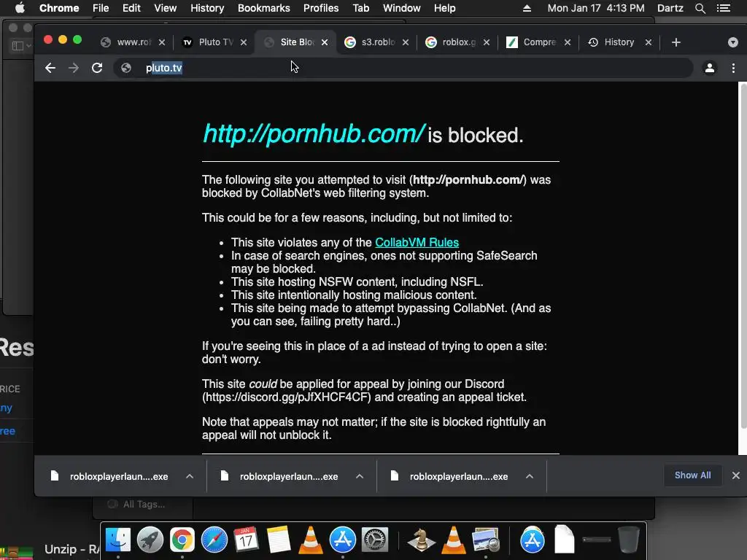
Task: Open the View menu
Action: click(166, 8)
